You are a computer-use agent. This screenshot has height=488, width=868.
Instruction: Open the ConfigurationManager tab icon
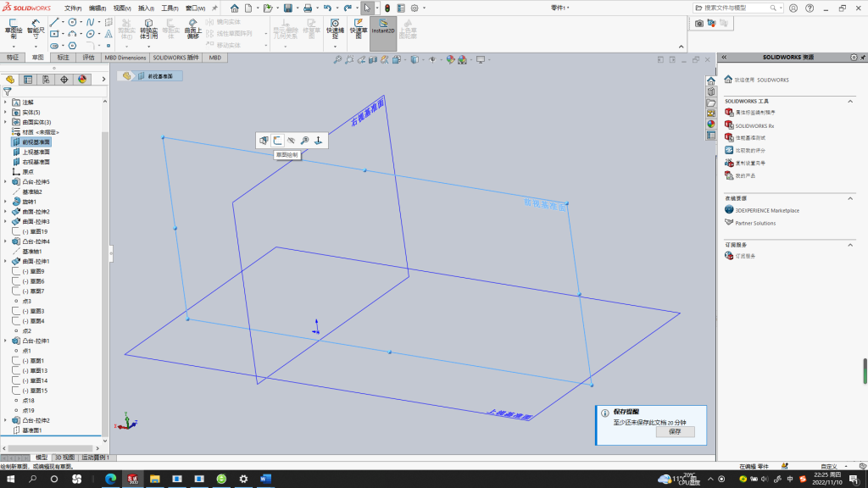click(x=46, y=80)
